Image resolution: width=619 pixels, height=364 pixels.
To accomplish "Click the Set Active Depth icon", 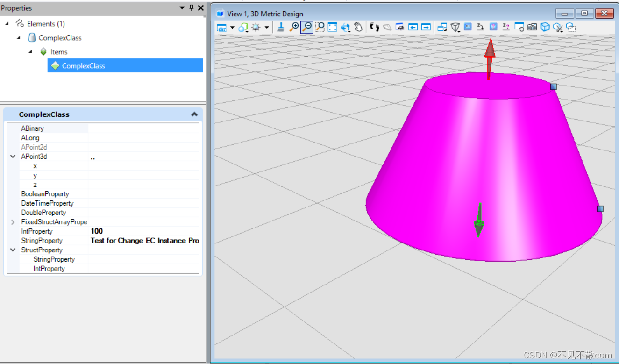I will 480,27.
